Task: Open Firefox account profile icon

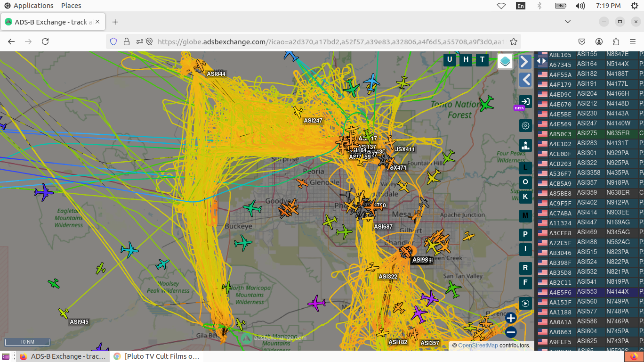Action: [x=599, y=41]
